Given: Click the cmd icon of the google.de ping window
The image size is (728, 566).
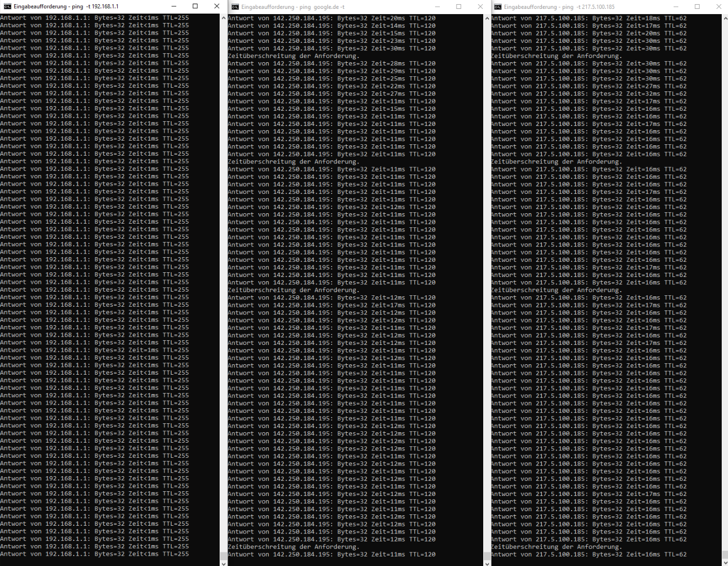Looking at the screenshot, I should point(235,7).
